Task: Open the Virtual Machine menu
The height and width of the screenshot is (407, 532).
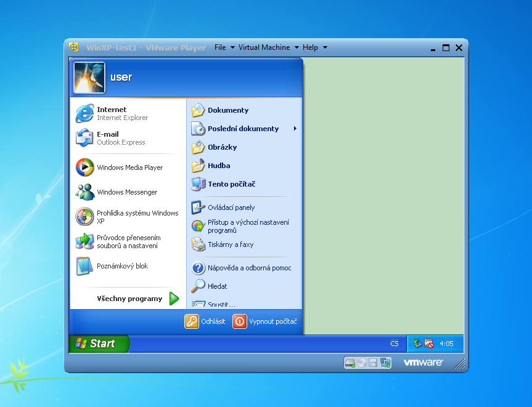Action: [264, 47]
